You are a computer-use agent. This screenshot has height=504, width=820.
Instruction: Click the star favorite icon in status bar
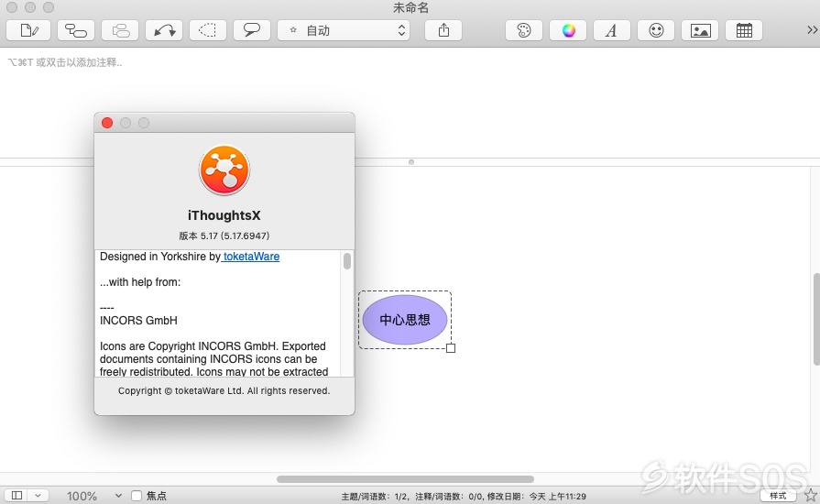[811, 495]
